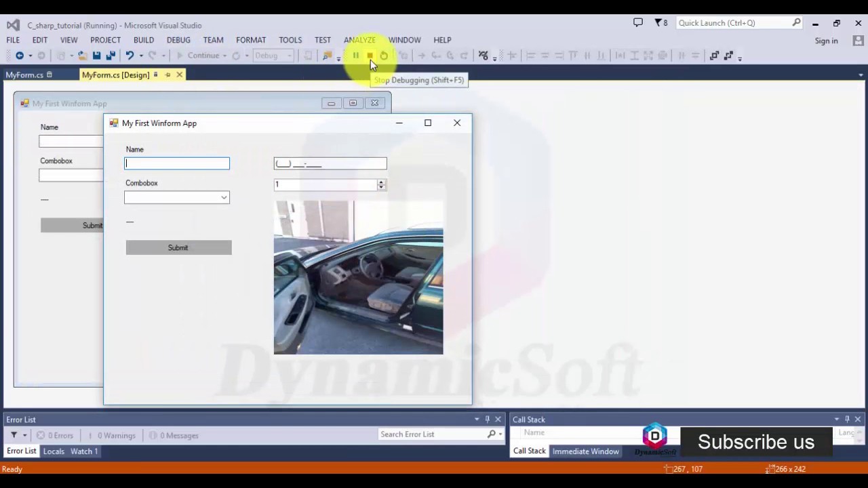Close the Call Stack panel

pyautogui.click(x=858, y=420)
